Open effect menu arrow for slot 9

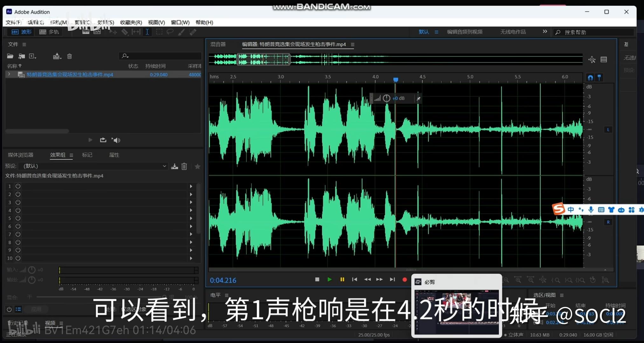(x=191, y=250)
